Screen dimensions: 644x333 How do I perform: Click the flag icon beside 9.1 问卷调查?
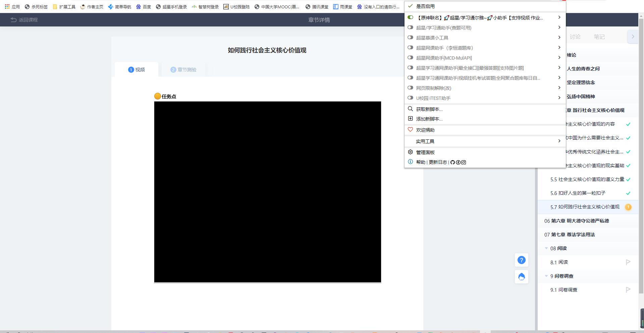pos(628,289)
